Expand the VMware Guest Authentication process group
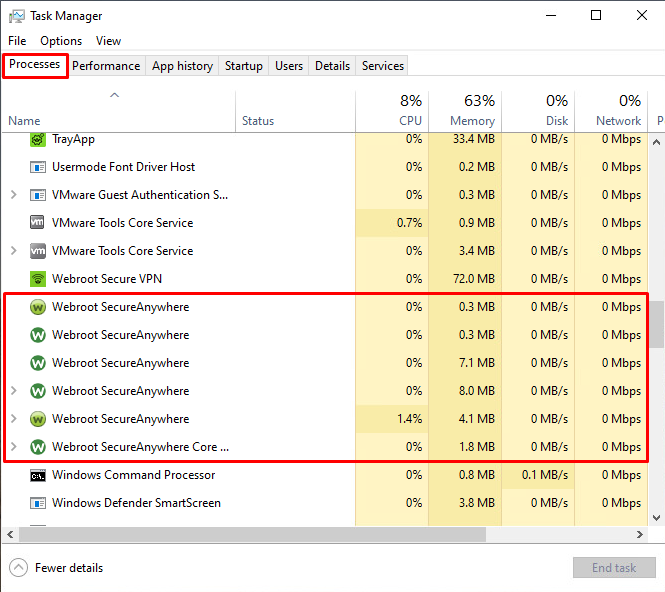665x592 pixels. (x=14, y=195)
